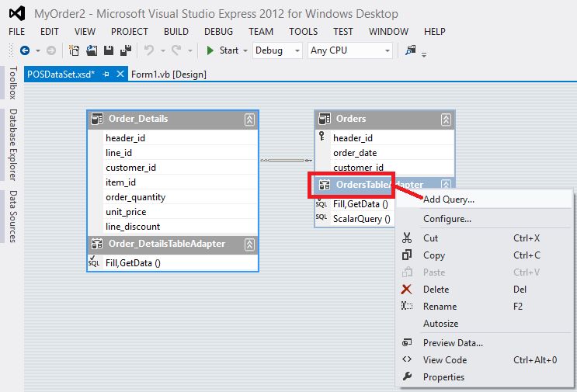Click the relation line between the tables
577x392 pixels.
pos(287,161)
